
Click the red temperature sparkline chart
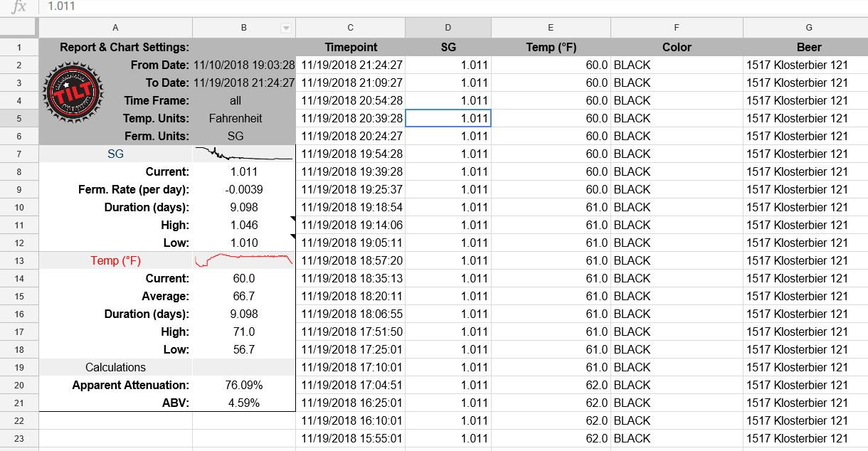pos(243,260)
